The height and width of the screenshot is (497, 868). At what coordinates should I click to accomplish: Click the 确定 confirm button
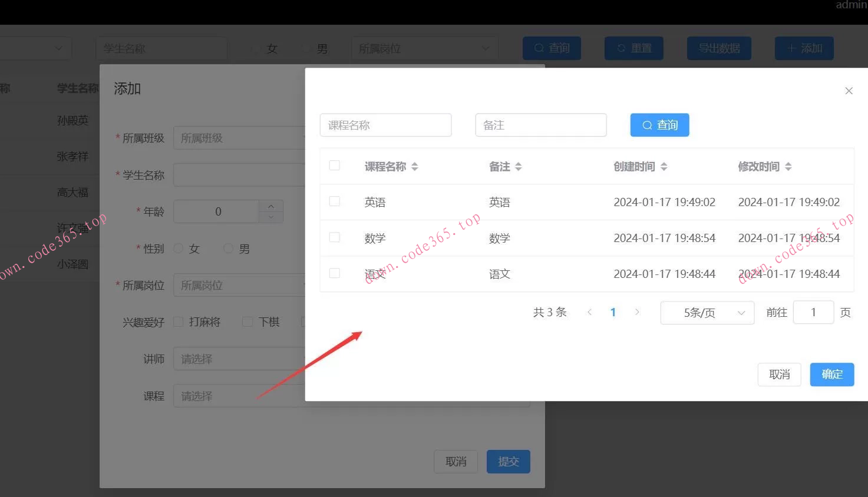[x=831, y=374]
